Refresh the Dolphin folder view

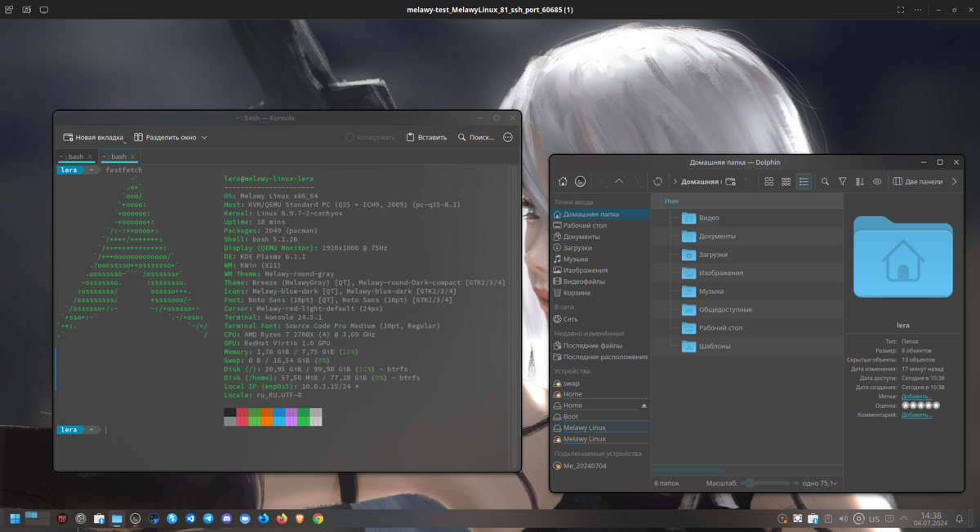click(x=658, y=182)
